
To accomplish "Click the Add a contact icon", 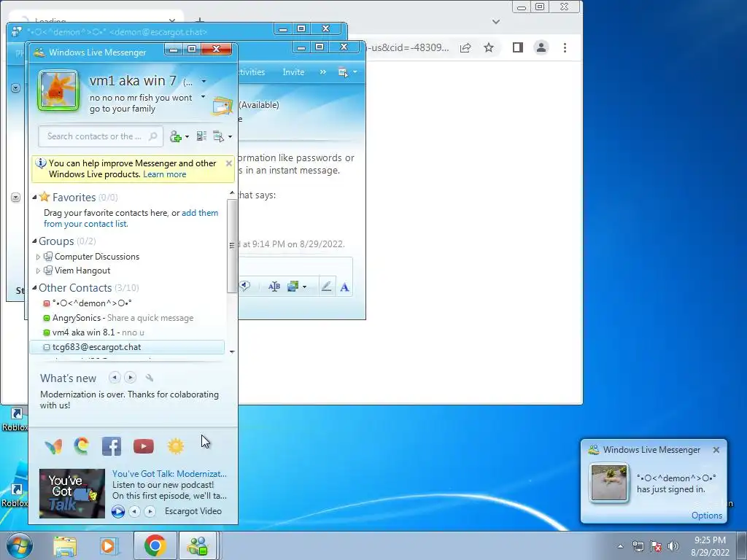I will pos(175,136).
